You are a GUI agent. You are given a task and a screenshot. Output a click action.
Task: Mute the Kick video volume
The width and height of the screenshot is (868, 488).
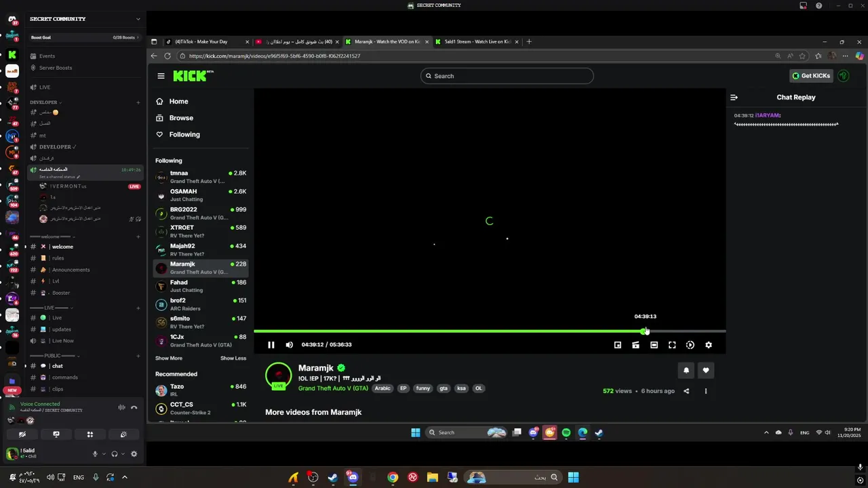[x=290, y=345]
